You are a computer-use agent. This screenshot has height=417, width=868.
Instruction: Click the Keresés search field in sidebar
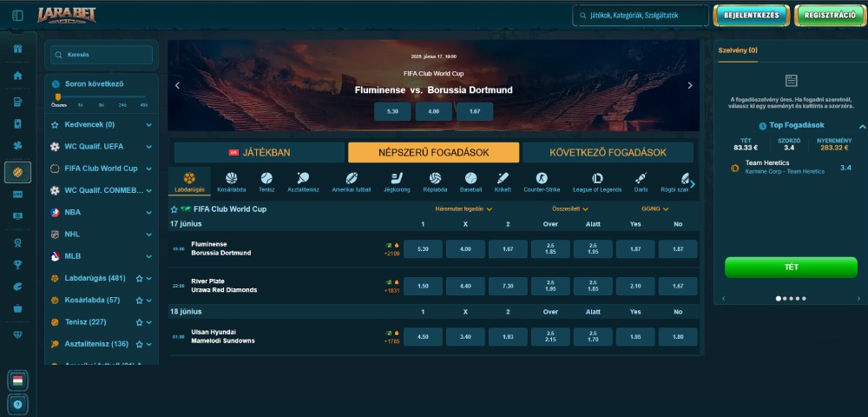(x=102, y=55)
